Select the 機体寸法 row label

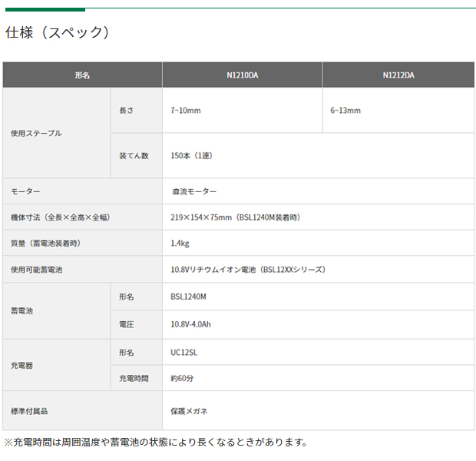tap(60, 217)
